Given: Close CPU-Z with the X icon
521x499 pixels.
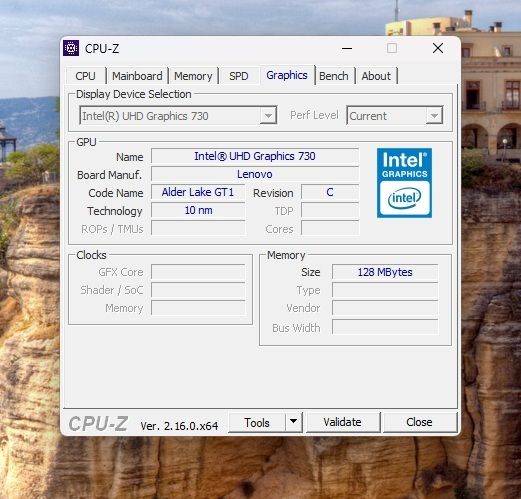Looking at the screenshot, I should [438, 49].
